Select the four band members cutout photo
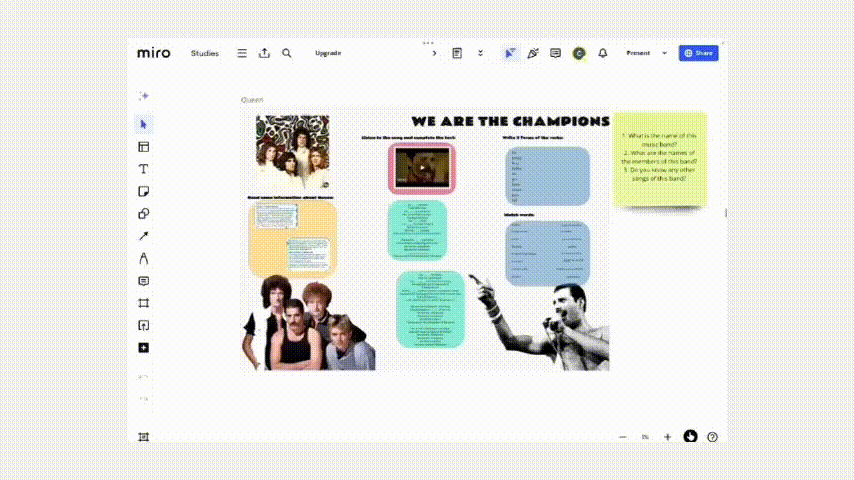854x480 pixels. point(309,323)
